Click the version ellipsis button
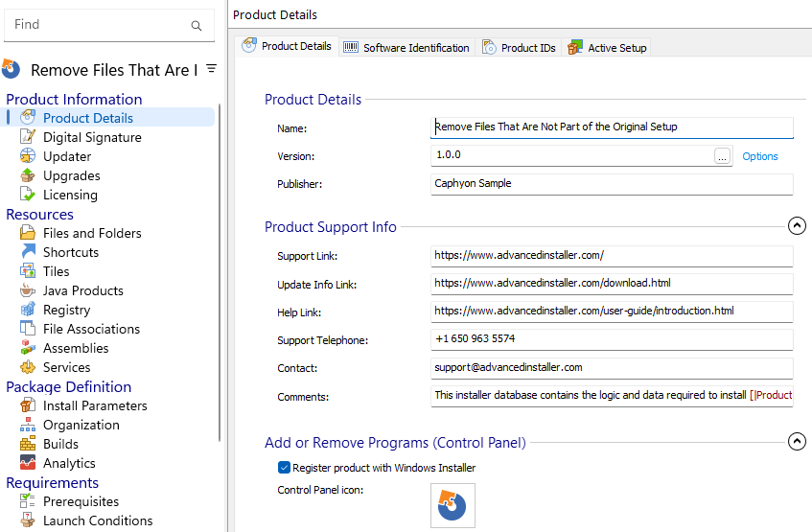Viewport: 812px width, 532px height. [x=723, y=156]
